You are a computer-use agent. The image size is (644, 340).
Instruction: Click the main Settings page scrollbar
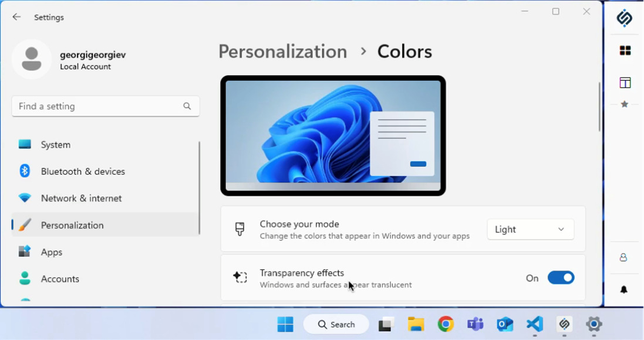599,107
